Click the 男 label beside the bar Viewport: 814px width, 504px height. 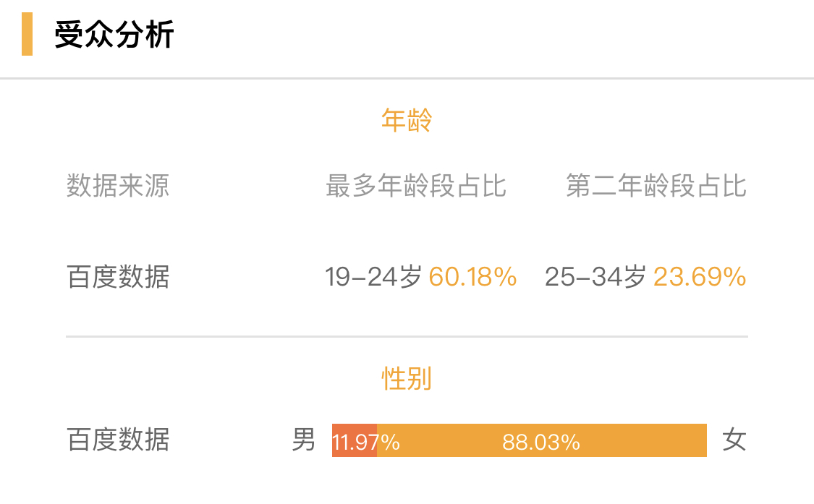(x=304, y=440)
